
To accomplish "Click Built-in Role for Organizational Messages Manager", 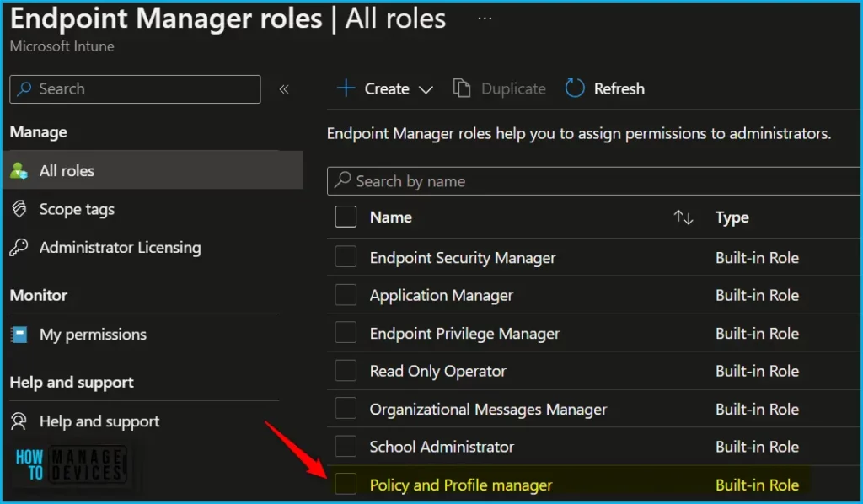I will coord(757,410).
